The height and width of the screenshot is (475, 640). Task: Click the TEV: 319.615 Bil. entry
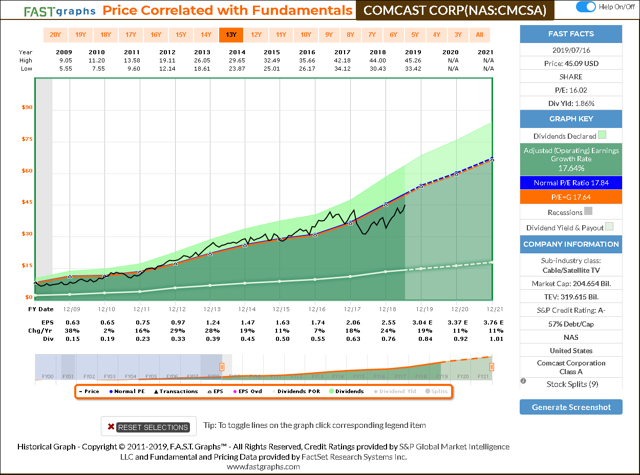[571, 297]
